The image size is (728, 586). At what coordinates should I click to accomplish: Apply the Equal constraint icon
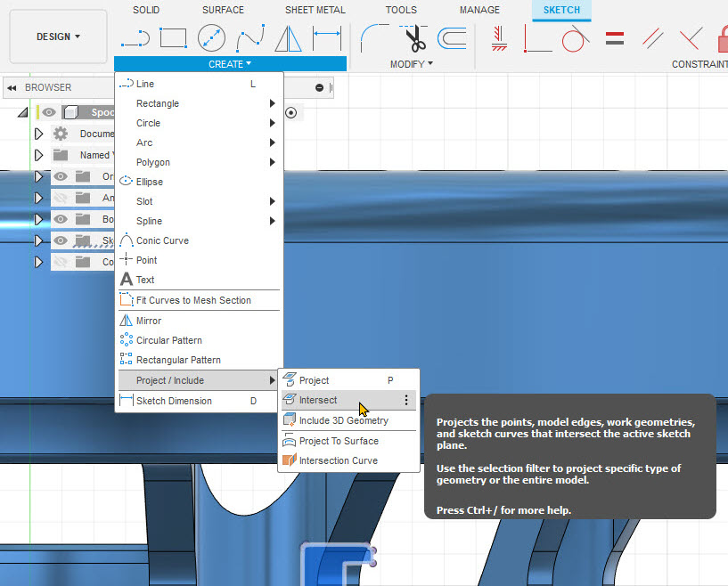pos(614,39)
